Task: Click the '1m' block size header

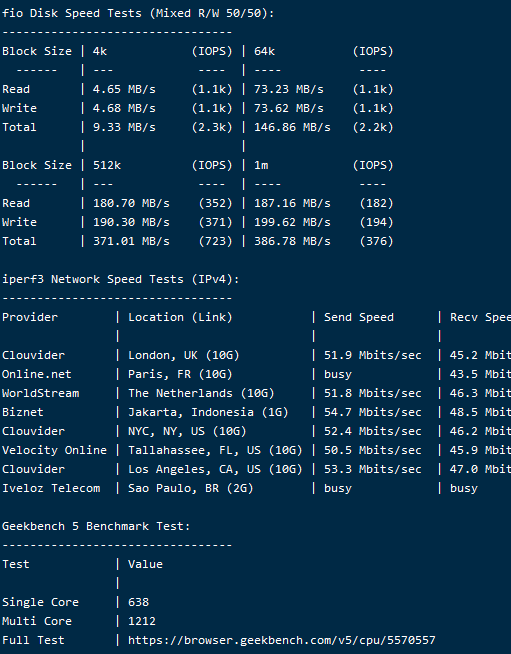Action: click(261, 165)
